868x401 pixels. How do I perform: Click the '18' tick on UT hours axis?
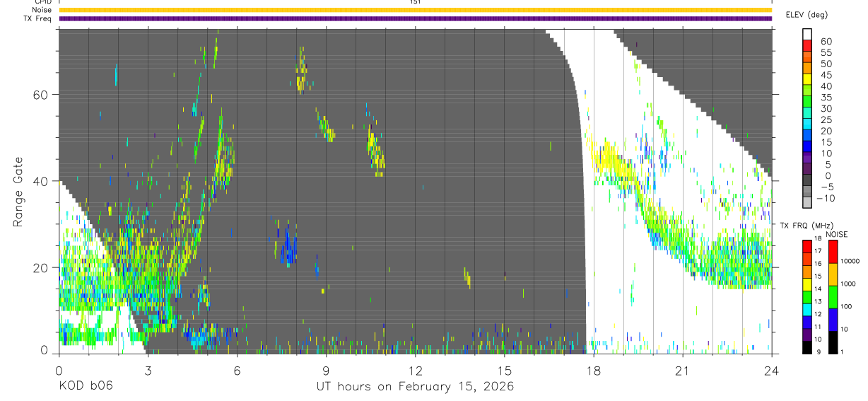coord(593,371)
